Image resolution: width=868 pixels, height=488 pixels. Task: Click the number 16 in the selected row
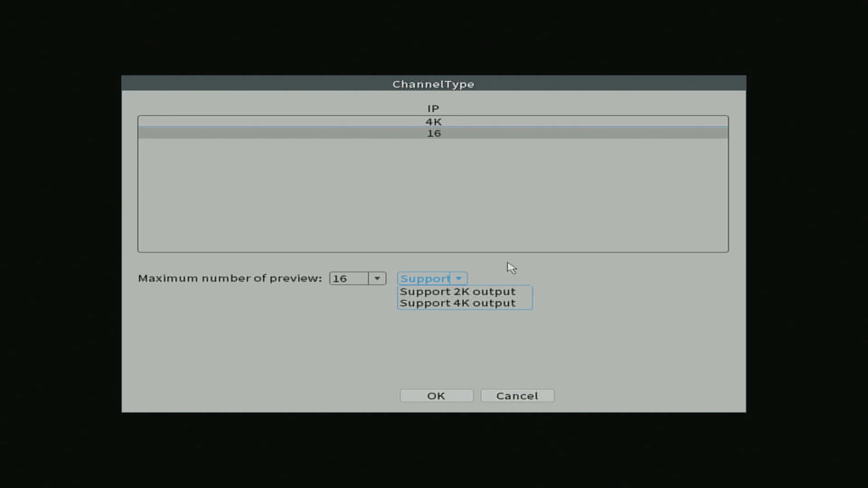point(434,133)
